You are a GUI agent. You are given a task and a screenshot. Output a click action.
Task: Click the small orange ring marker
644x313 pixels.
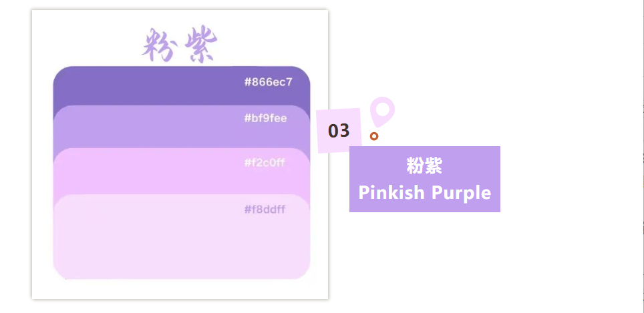coord(374,136)
